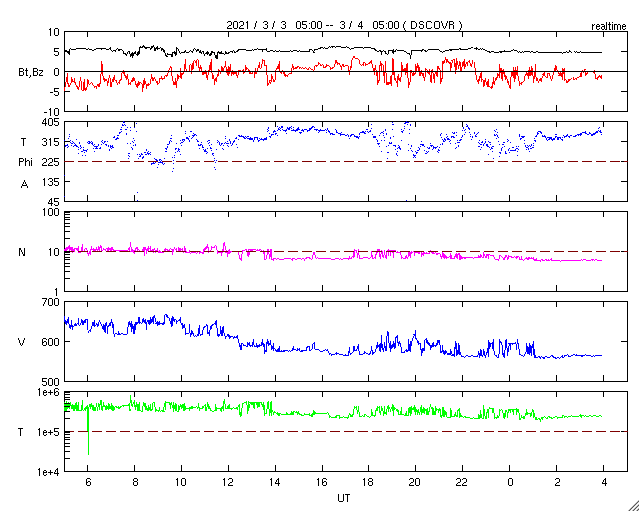Click the '405' tick value
640x512 pixels.
pos(52,122)
